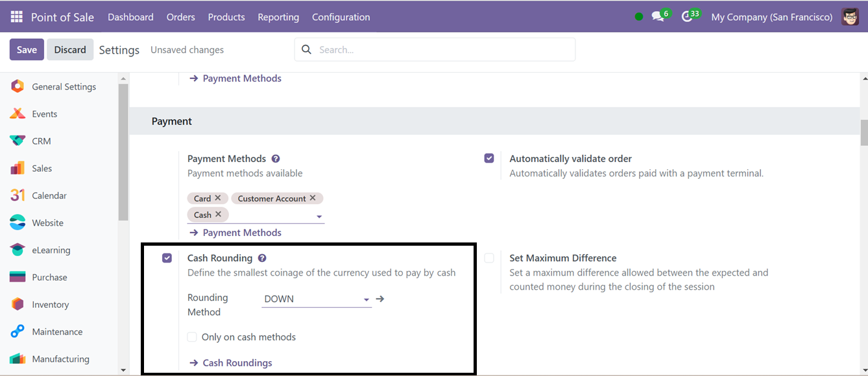This screenshot has width=868, height=376.
Task: Discard the unsaved changes
Action: point(70,49)
